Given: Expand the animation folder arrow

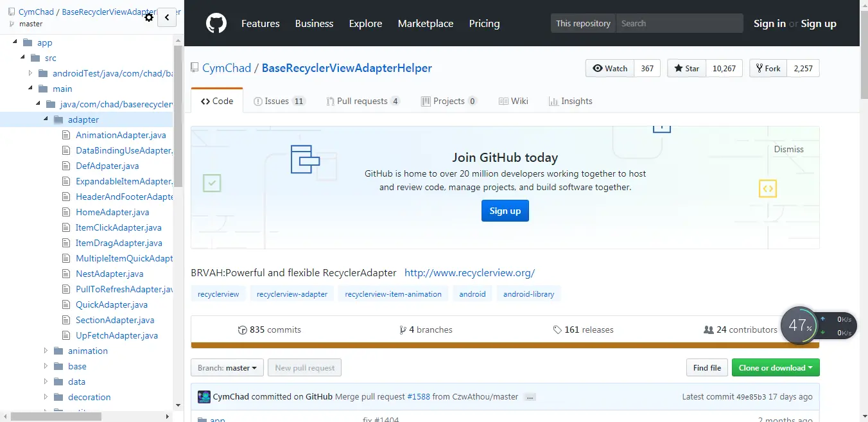Looking at the screenshot, I should point(46,351).
